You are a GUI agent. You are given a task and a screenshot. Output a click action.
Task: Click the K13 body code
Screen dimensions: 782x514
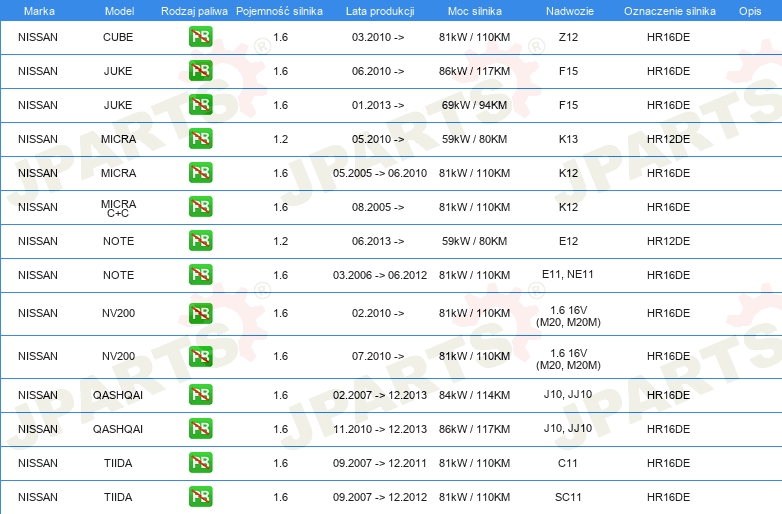[x=568, y=139]
